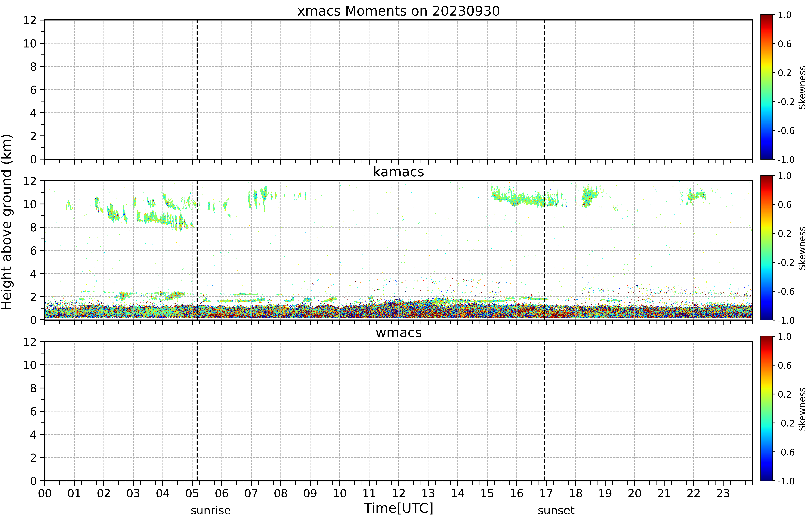812x522 pixels.
Task: Click the '10' height tick of the kamacs panel
Action: [30, 204]
